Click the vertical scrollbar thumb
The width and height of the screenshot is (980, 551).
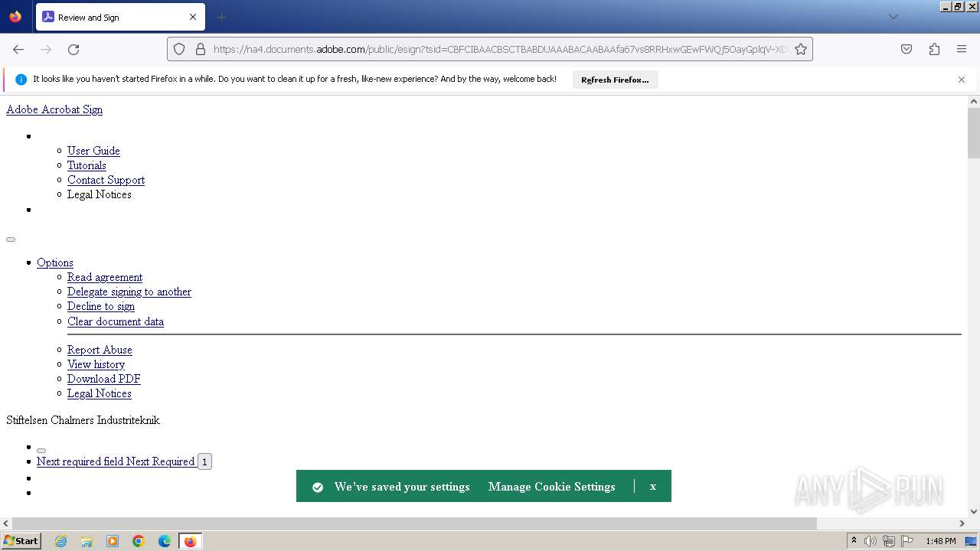click(974, 133)
